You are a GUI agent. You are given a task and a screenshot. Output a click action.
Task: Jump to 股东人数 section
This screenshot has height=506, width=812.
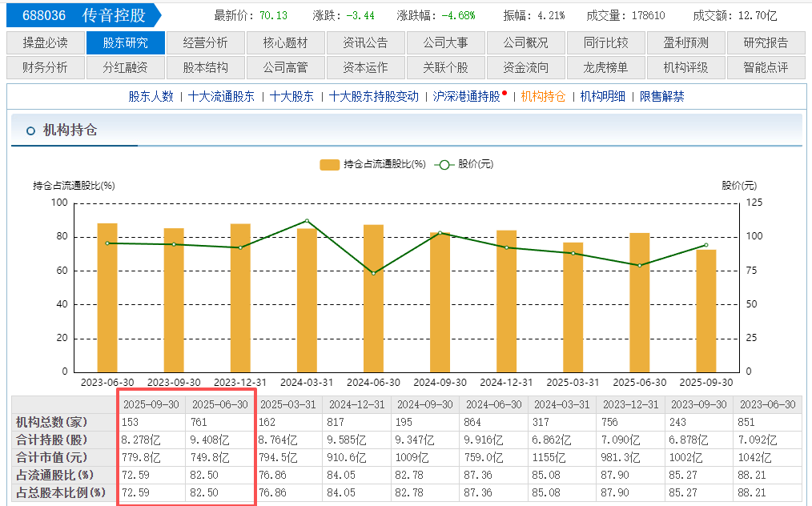tap(151, 97)
